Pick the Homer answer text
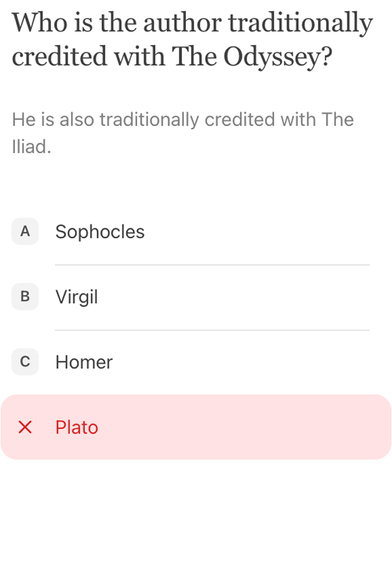The height and width of the screenshot is (572, 392). click(x=84, y=362)
